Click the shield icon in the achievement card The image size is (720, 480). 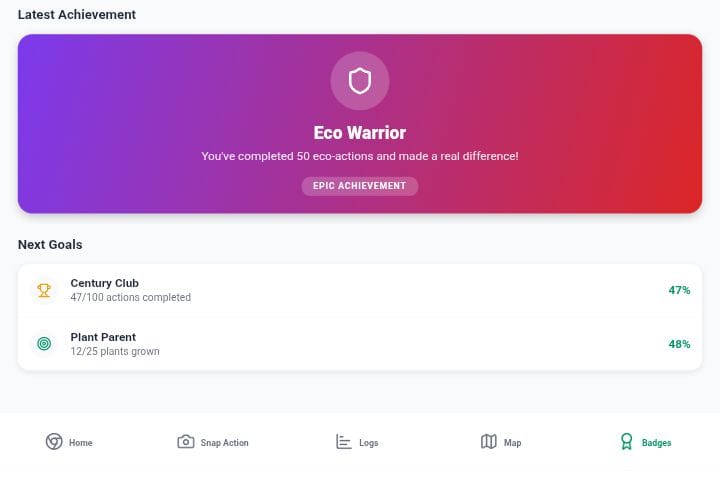tap(360, 81)
